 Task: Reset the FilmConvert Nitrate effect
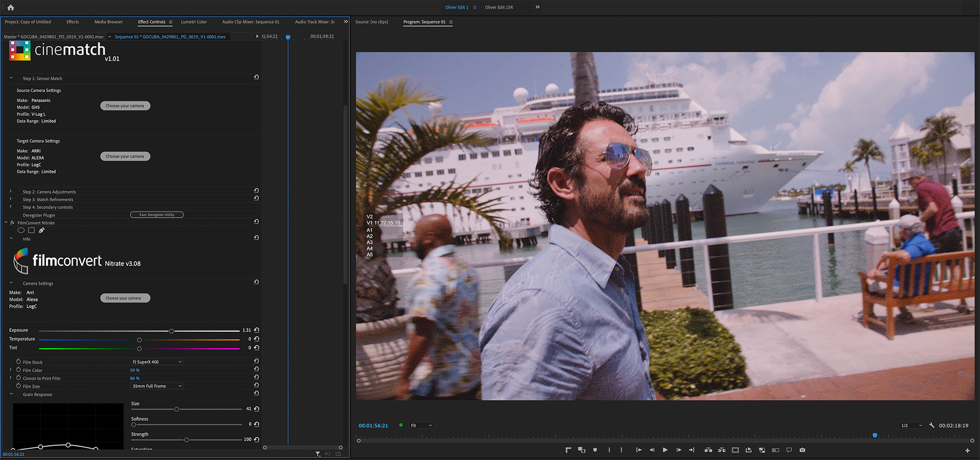point(256,222)
